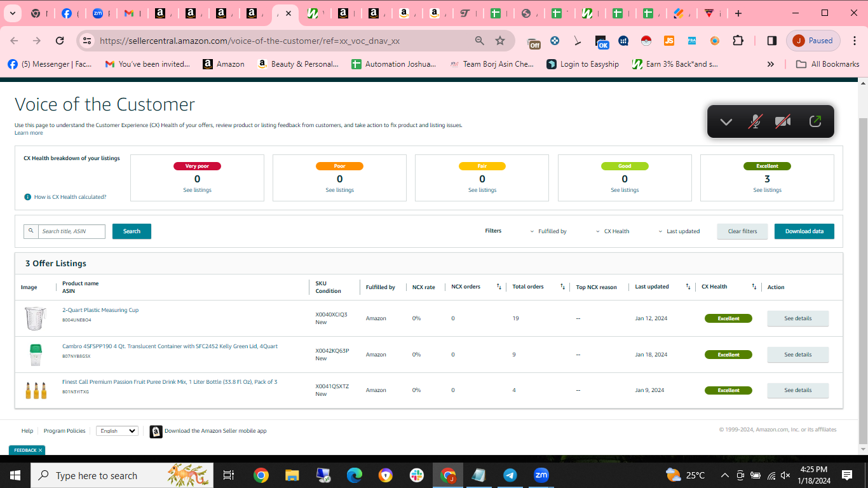
Task: Click the Pokeball extension icon
Action: (646, 41)
